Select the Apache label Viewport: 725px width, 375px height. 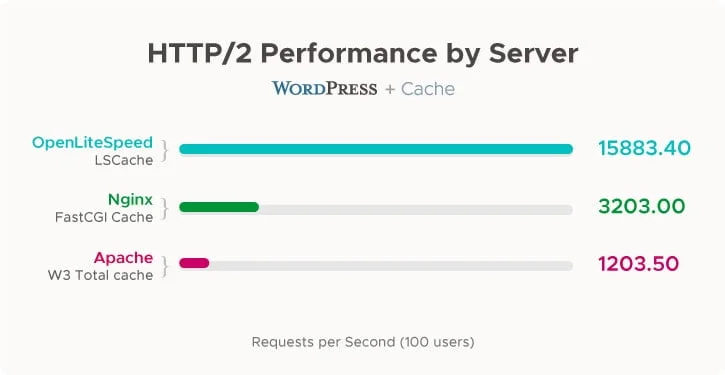point(123,258)
